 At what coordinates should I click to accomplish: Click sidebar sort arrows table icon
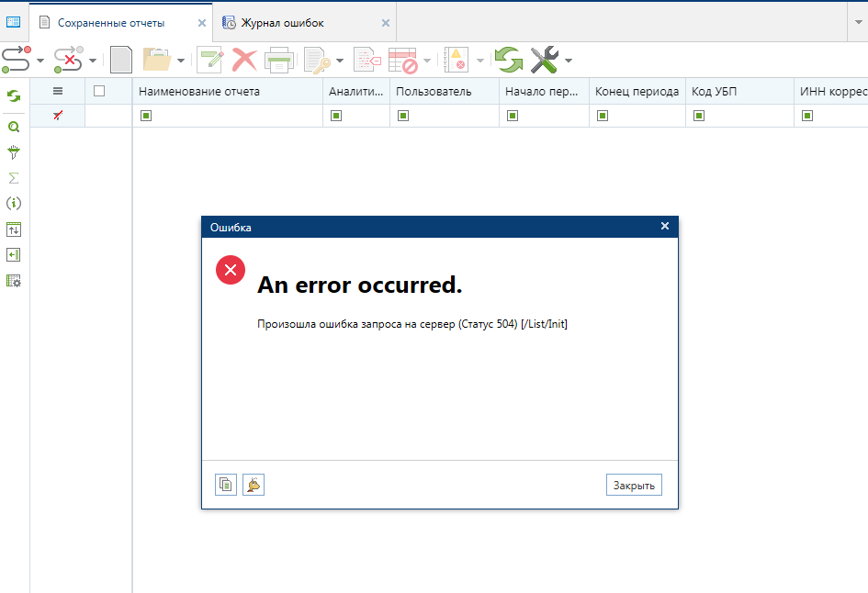tap(14, 229)
